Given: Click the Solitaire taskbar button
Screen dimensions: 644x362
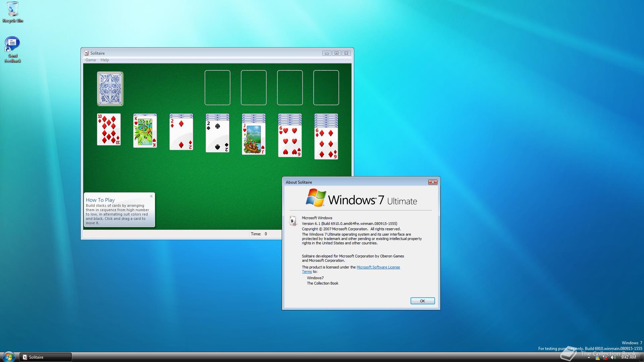Looking at the screenshot, I should pos(46,357).
